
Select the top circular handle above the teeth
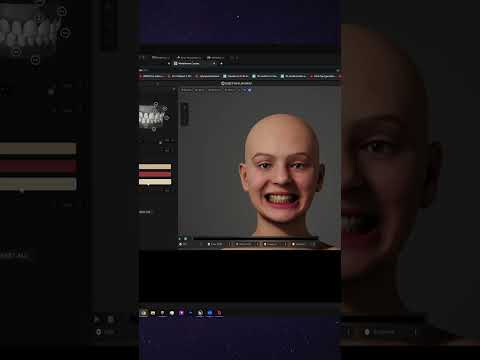[x=156, y=104]
